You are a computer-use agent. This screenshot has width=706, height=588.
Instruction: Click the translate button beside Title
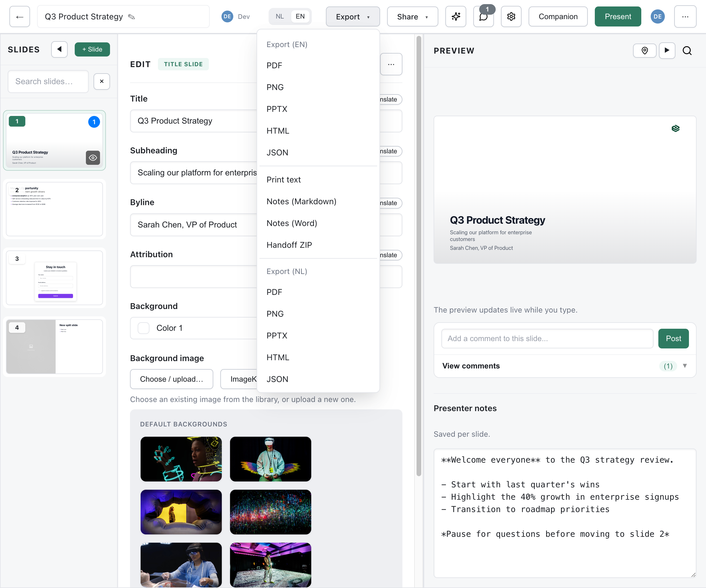point(391,99)
